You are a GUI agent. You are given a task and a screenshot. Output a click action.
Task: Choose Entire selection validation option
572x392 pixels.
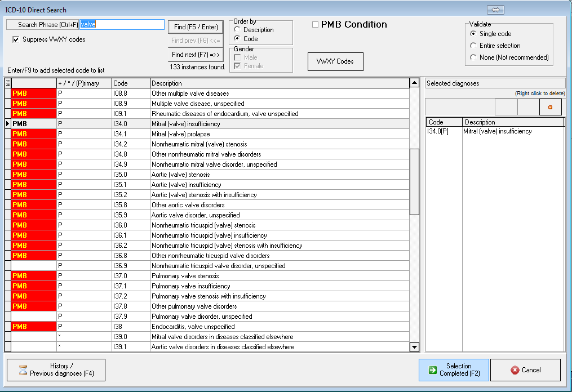click(473, 46)
